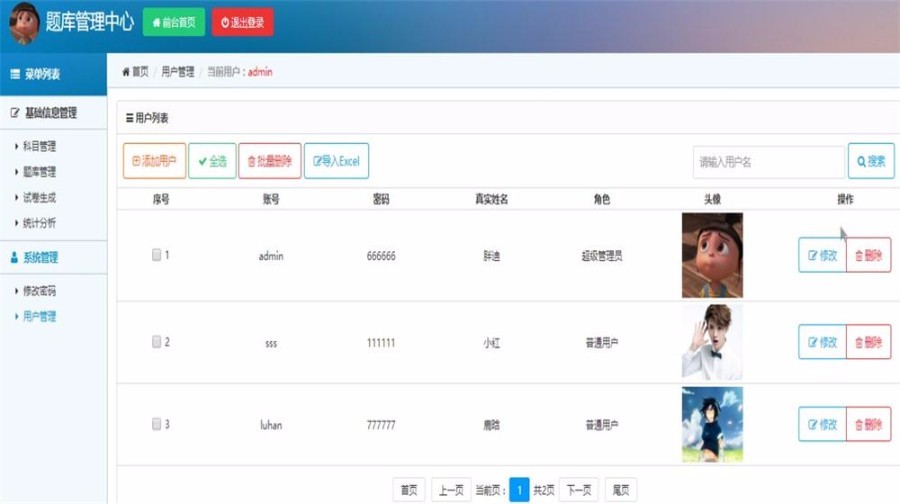The width and height of the screenshot is (900, 504).
Task: Click 修改 edit for admin row
Action: [822, 255]
